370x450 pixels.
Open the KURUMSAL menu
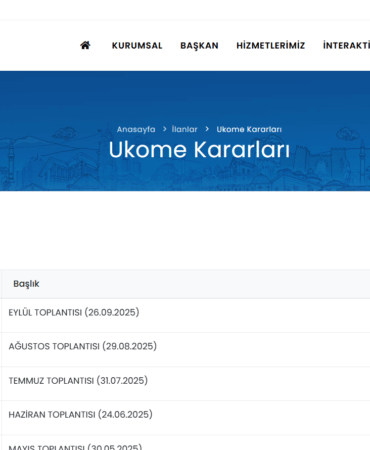tap(137, 46)
